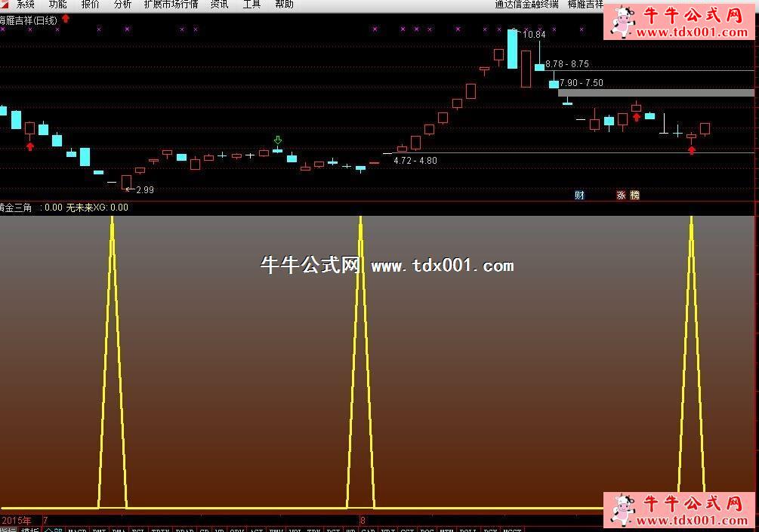
Task: Open the 分析 menu
Action: tap(122, 5)
